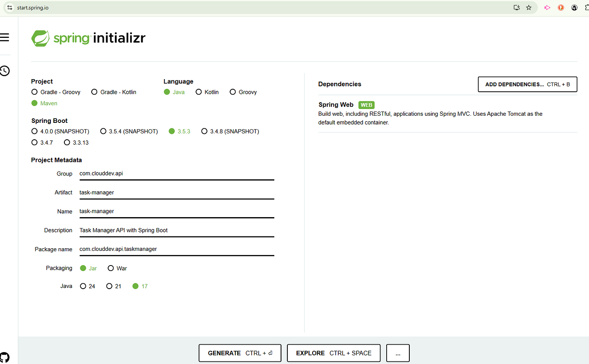
Task: Choose Java as language
Action: (x=174, y=92)
